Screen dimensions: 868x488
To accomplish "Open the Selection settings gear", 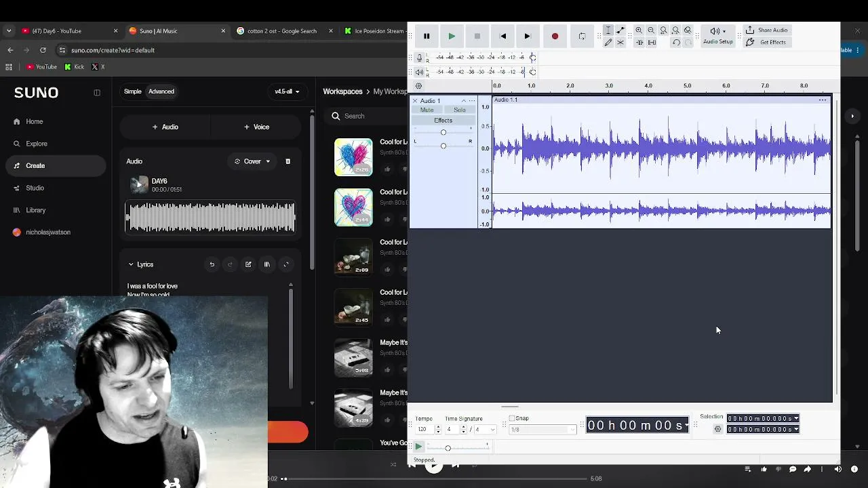I will pos(717,429).
